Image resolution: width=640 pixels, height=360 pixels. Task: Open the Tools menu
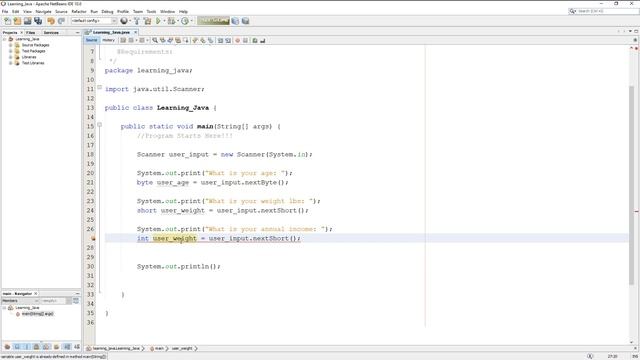(151, 12)
